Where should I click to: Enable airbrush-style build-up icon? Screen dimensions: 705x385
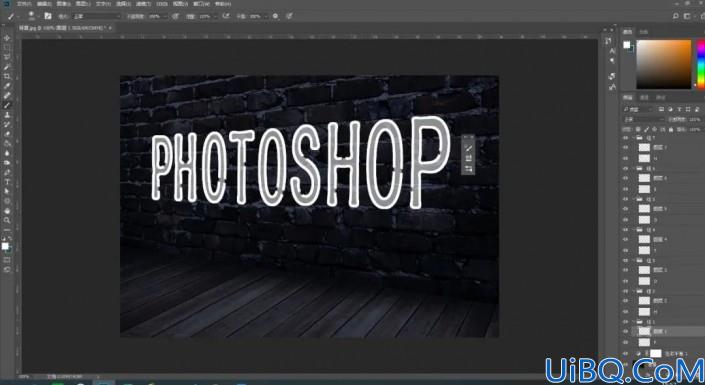pyautogui.click(x=226, y=16)
